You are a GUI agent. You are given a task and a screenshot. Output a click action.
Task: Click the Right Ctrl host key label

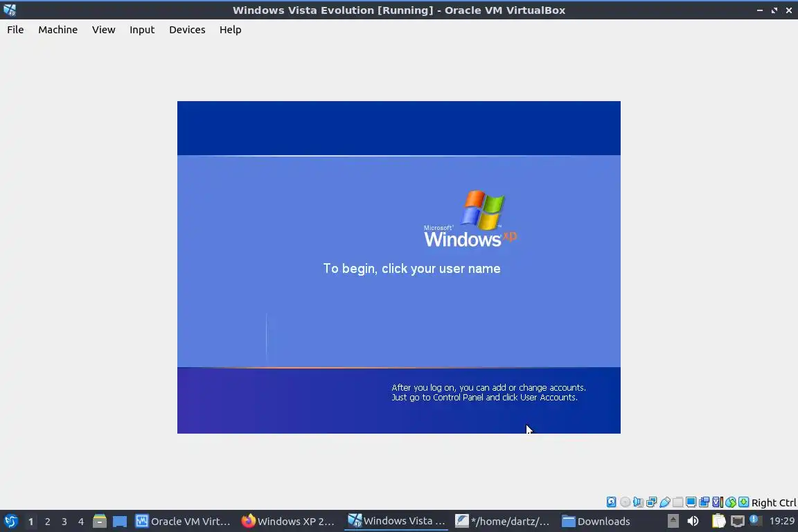[774, 502]
